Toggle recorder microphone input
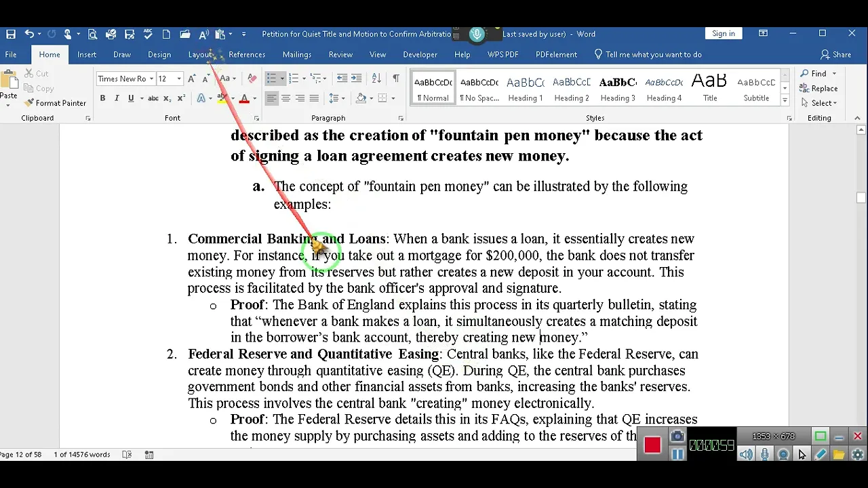 [x=765, y=454]
